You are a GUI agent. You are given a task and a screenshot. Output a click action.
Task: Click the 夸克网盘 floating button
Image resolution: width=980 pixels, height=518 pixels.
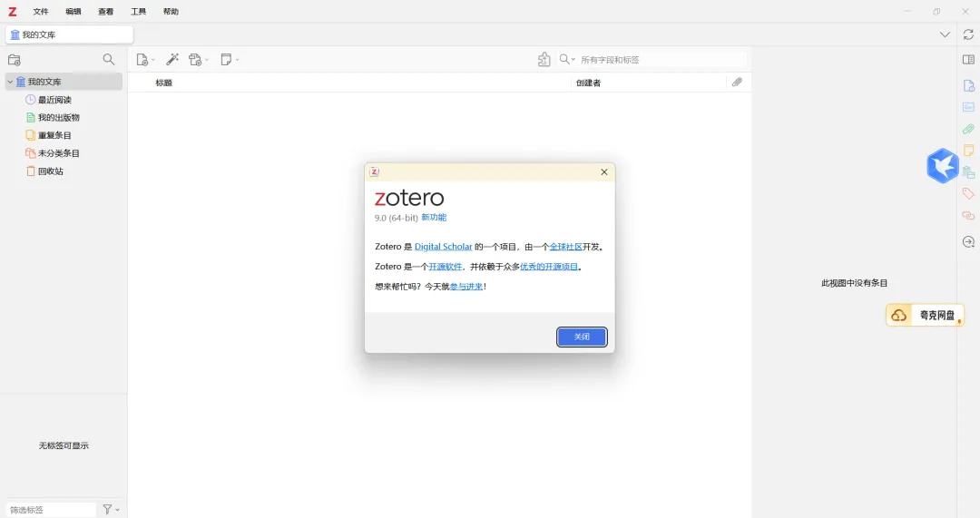925,315
